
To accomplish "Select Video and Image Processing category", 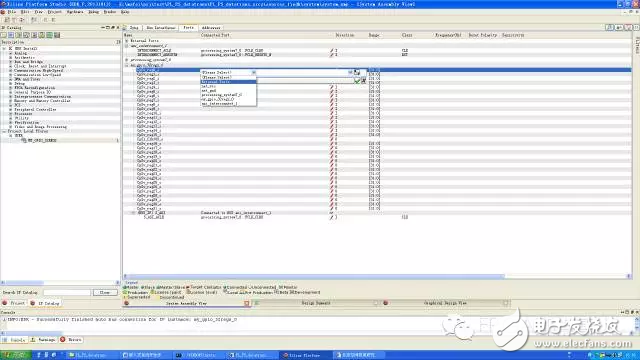I will [40, 127].
